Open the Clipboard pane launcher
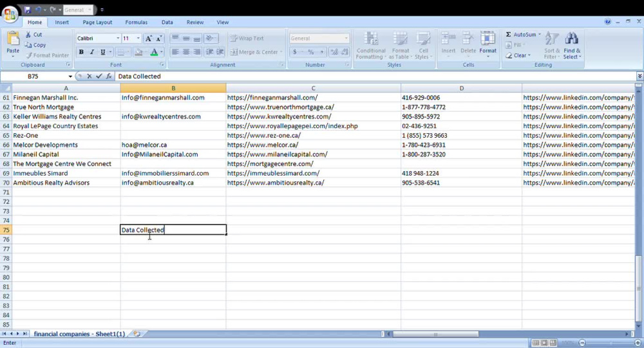 (x=68, y=65)
